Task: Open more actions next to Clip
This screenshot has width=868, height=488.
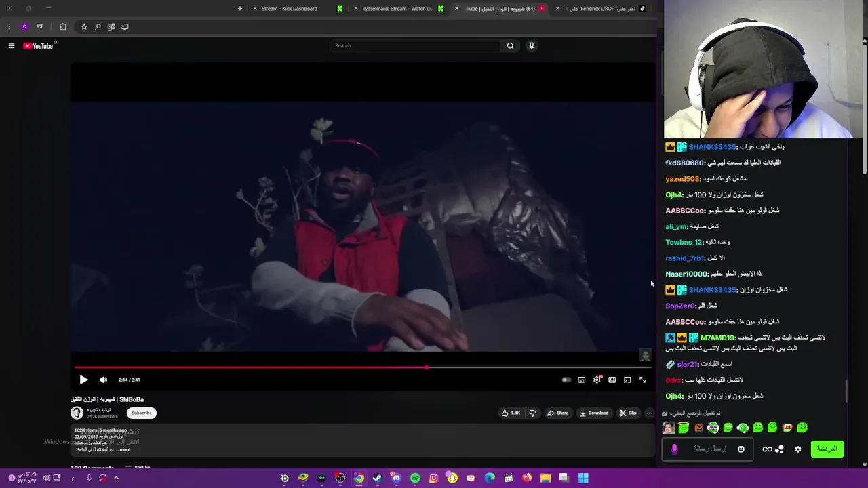Action: [x=649, y=413]
